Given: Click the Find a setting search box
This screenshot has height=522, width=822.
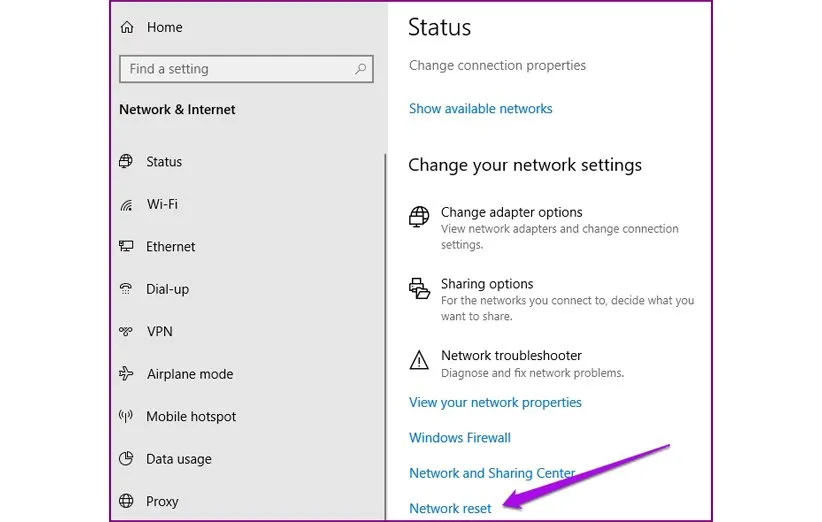Looking at the screenshot, I should pyautogui.click(x=235, y=69).
